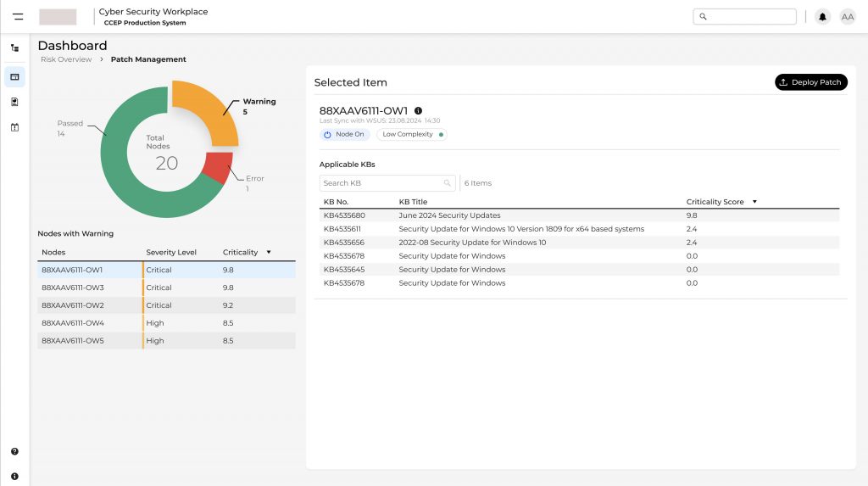Viewport: 868px width, 486px height.
Task: Click the Deploy Patch button
Action: pos(810,82)
